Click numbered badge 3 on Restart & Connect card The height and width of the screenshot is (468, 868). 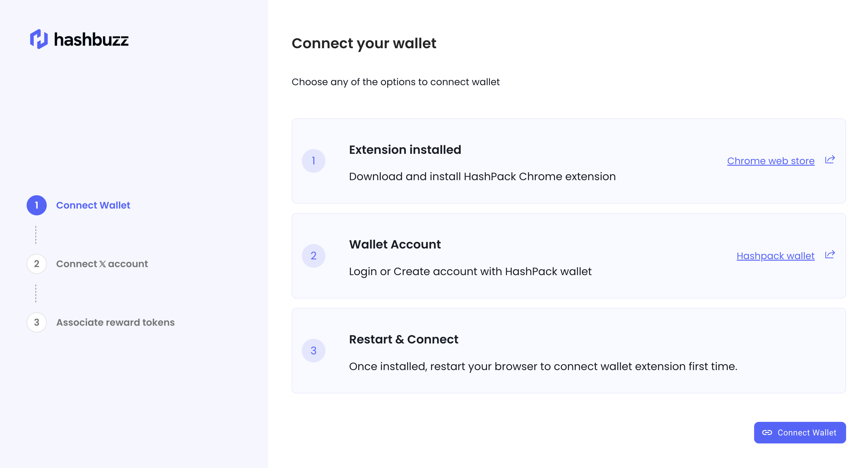(313, 351)
